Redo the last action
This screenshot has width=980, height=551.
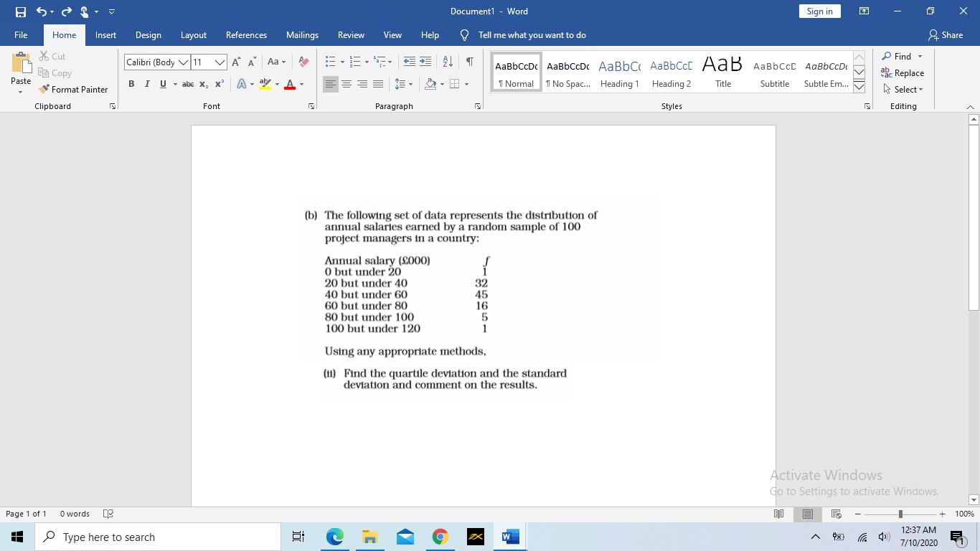[66, 11]
